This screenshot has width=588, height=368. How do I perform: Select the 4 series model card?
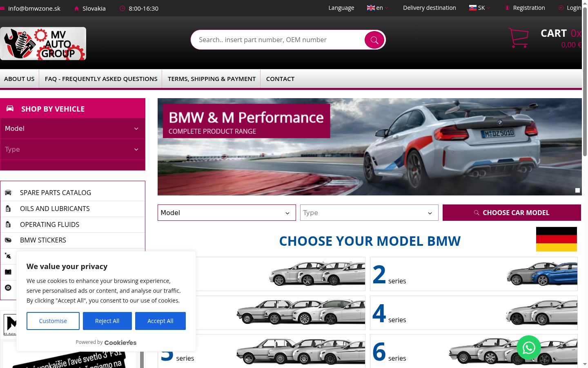474,313
